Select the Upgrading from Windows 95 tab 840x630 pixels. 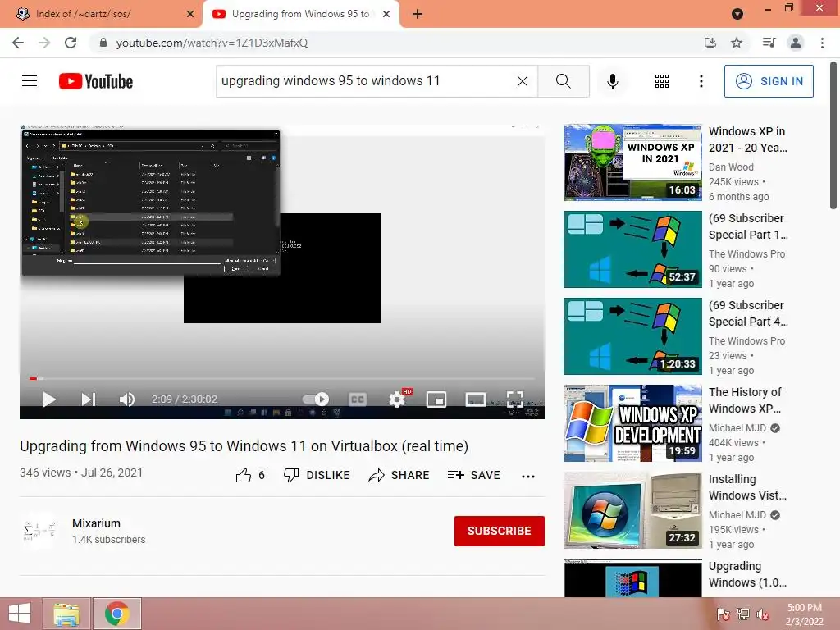300,14
